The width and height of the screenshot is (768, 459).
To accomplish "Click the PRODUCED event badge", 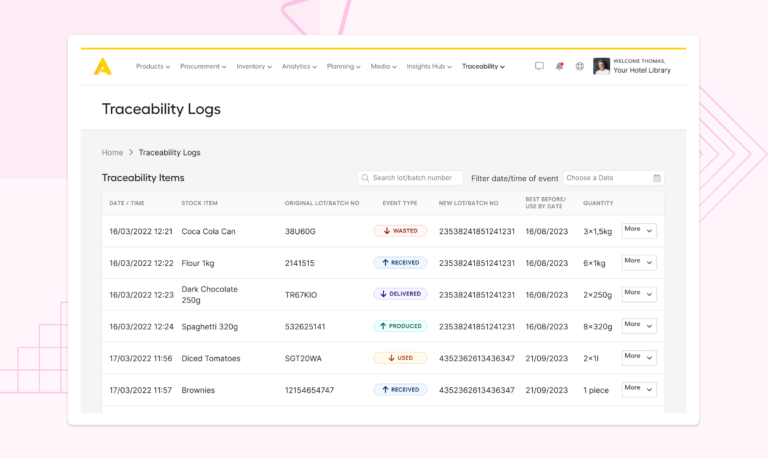I will pyautogui.click(x=400, y=326).
